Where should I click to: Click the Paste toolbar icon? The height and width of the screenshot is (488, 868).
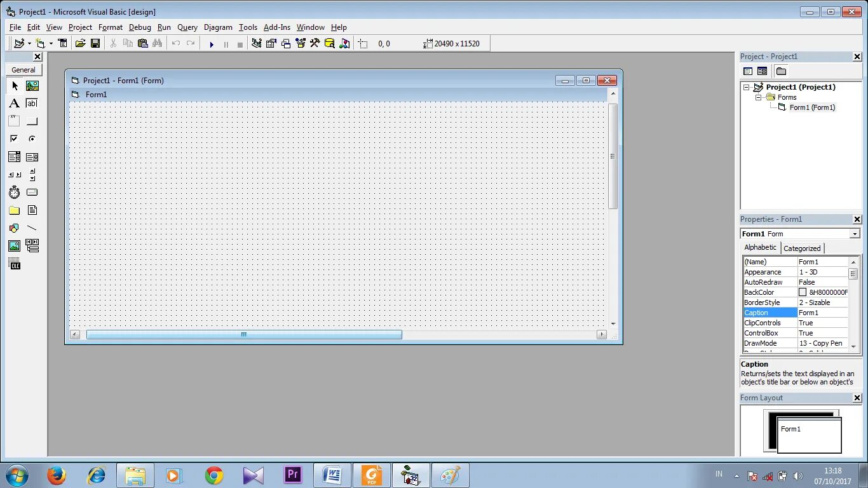[143, 43]
